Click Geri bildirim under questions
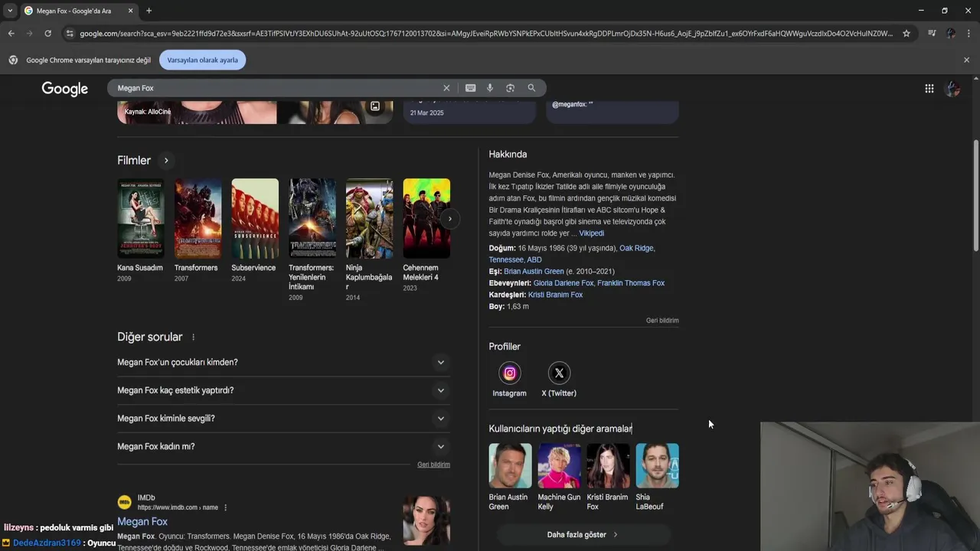This screenshot has width=980, height=551. coord(433,465)
